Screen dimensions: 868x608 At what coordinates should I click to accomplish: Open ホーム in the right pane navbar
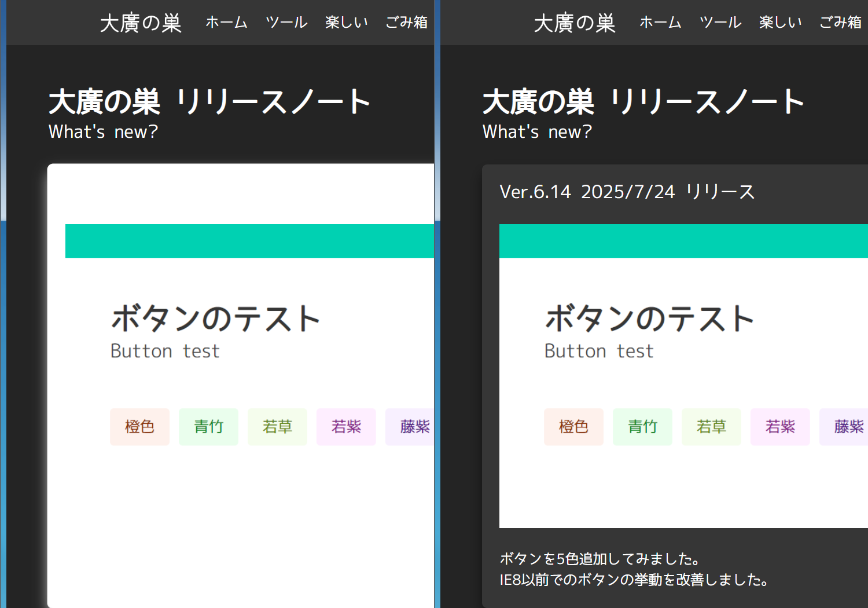660,23
